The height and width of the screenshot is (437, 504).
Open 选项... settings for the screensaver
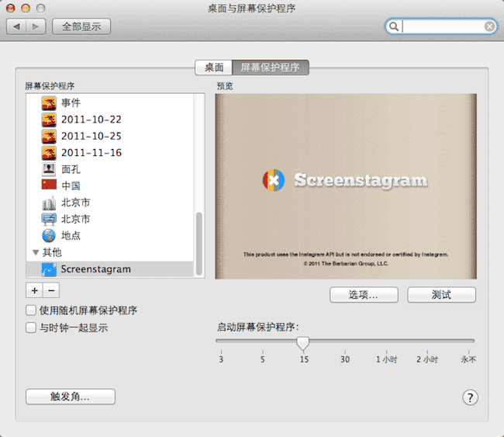tap(364, 295)
